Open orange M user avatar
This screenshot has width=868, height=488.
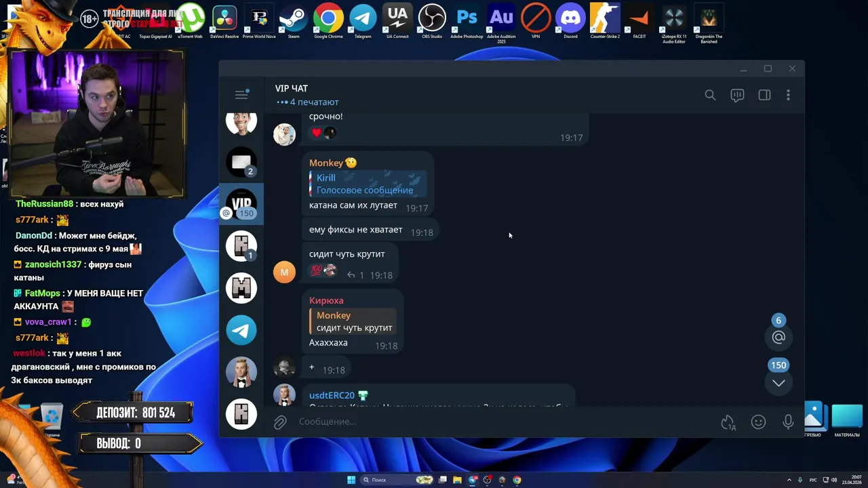pos(284,272)
